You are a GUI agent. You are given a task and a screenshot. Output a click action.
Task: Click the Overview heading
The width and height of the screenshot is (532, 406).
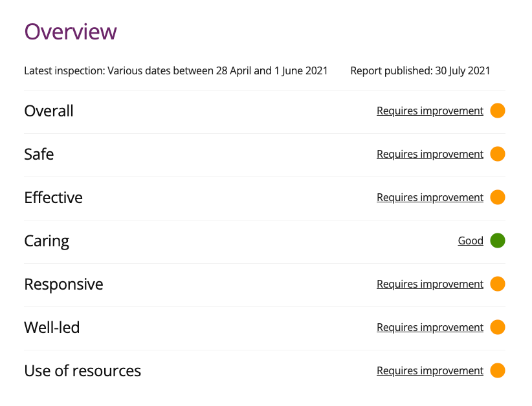pos(71,32)
